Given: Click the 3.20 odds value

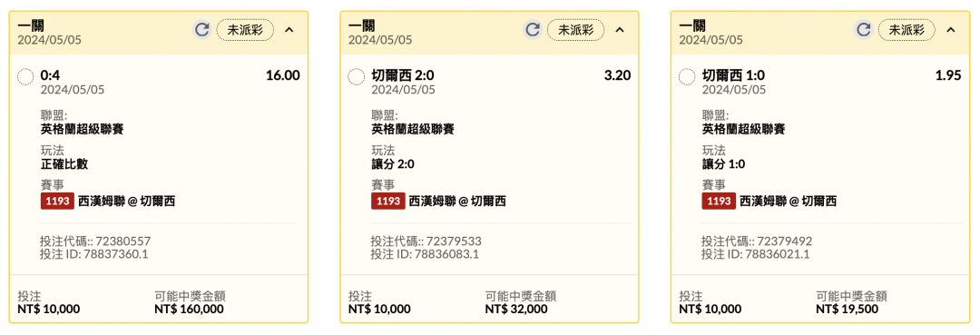Looking at the screenshot, I should tap(618, 75).
